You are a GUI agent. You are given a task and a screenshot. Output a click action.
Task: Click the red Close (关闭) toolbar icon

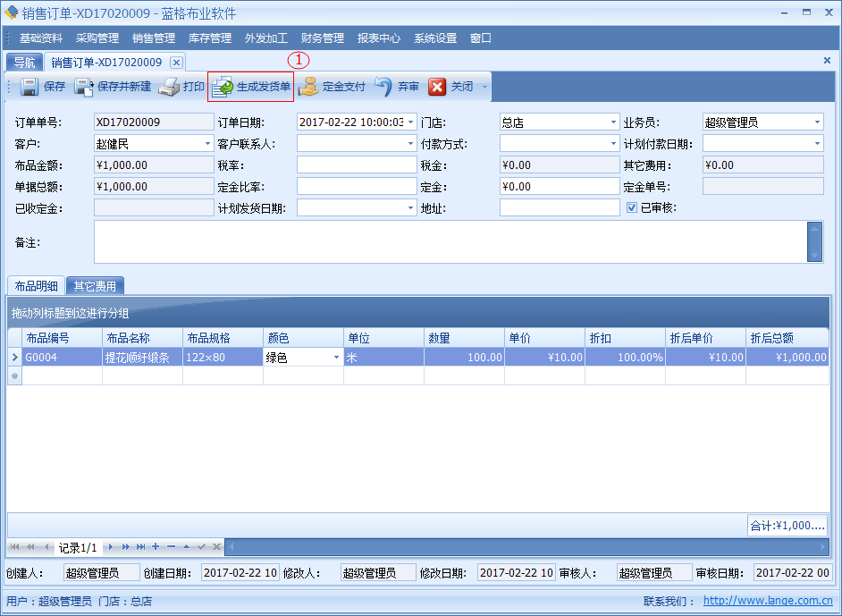(x=437, y=87)
